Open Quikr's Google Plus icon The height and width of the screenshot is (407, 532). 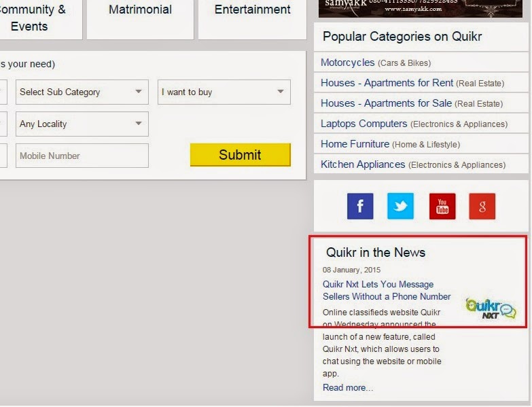[x=482, y=206]
